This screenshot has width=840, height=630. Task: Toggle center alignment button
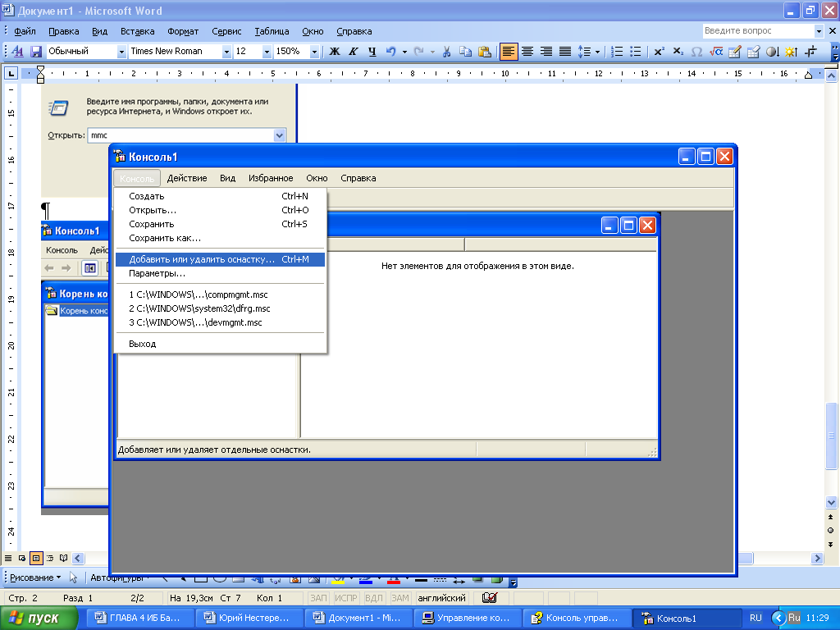pyautogui.click(x=527, y=52)
